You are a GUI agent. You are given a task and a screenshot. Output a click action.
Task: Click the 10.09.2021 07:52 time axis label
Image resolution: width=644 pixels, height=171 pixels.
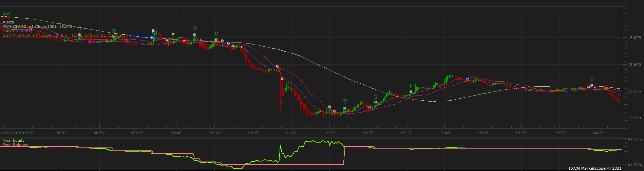(x=17, y=133)
